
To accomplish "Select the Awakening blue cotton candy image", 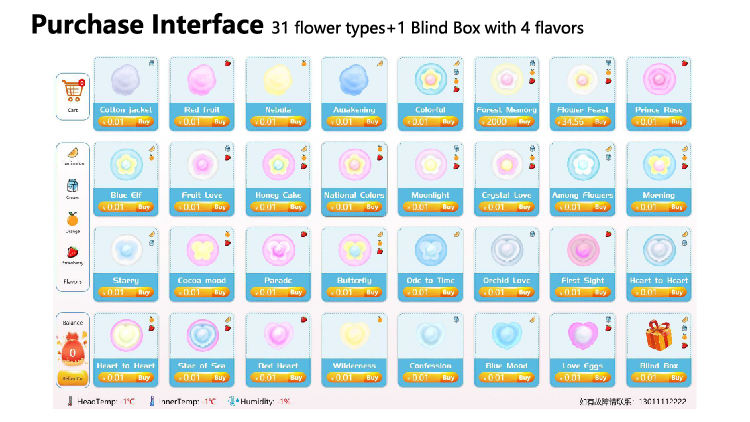I will [x=353, y=78].
